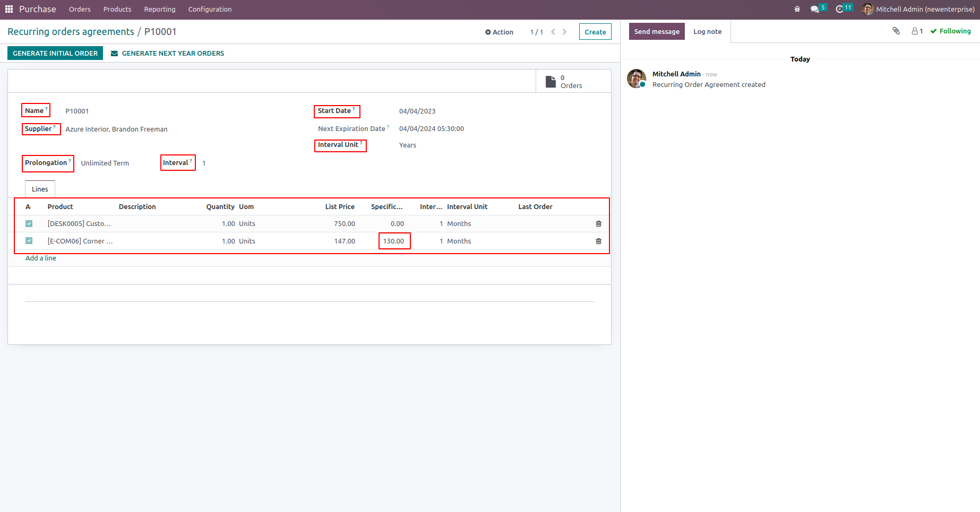Click the Next Expiration Date value
Viewport: 980px width, 512px height.
tap(432, 129)
